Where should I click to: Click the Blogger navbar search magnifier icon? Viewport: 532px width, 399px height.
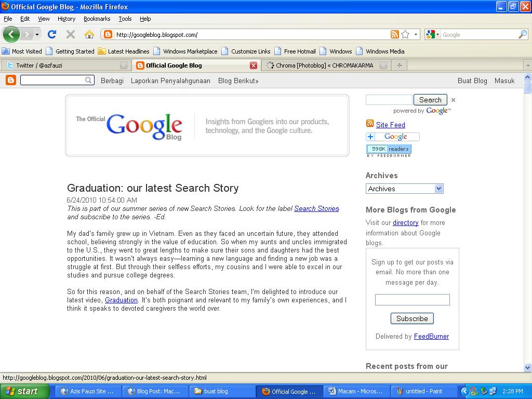pyautogui.click(x=89, y=81)
